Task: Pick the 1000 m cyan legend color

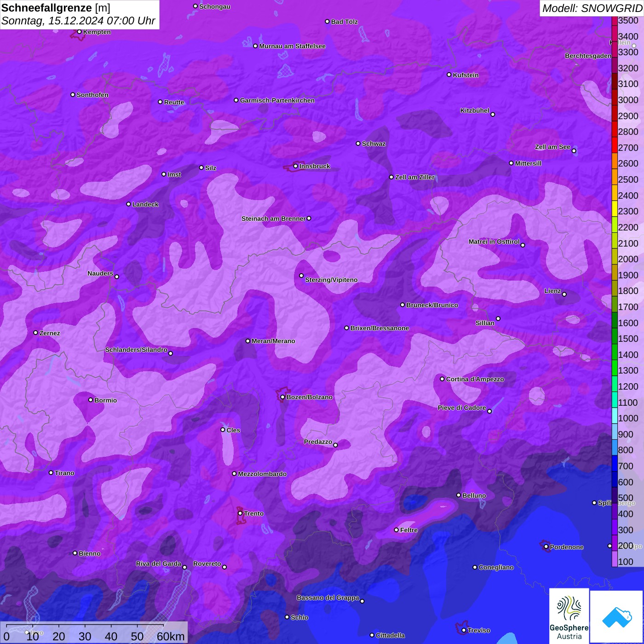Action: (x=615, y=418)
